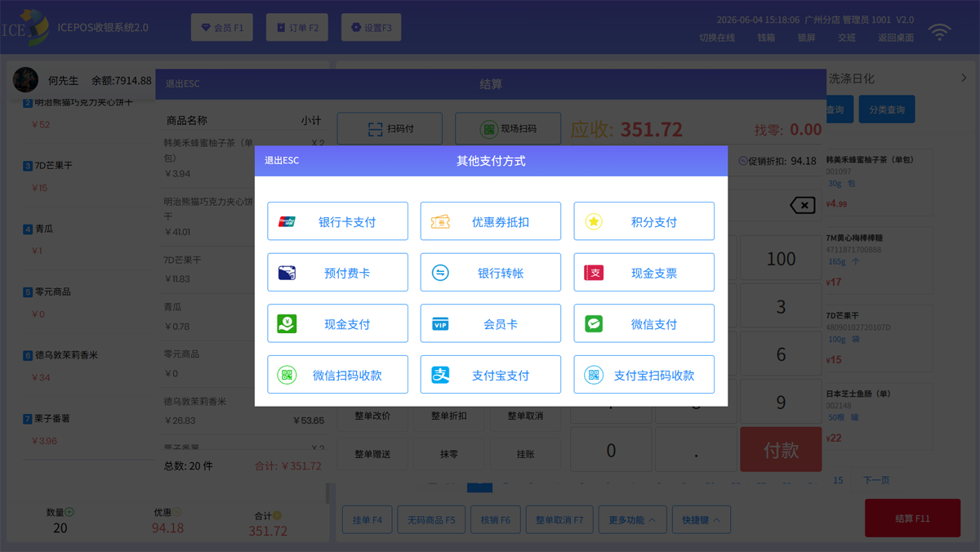Viewport: 980px width, 552px height.
Task: Click the backspace delete key icon
Action: pyautogui.click(x=803, y=205)
